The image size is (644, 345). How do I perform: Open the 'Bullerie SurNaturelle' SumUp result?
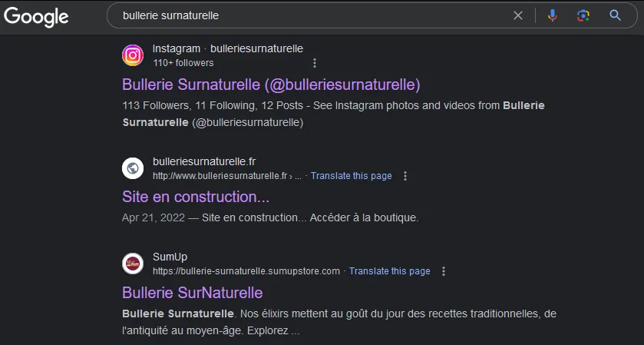[x=192, y=293]
